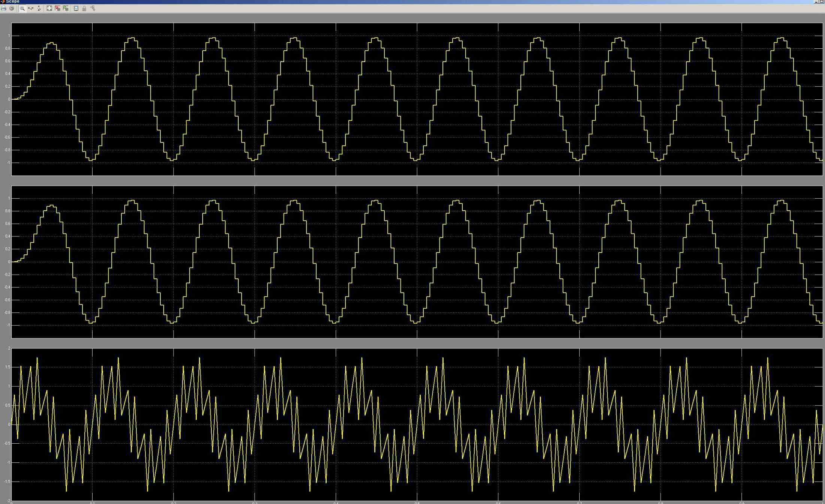The image size is (825, 504).
Task: Toggle floating scope icon
Action: pos(76,8)
